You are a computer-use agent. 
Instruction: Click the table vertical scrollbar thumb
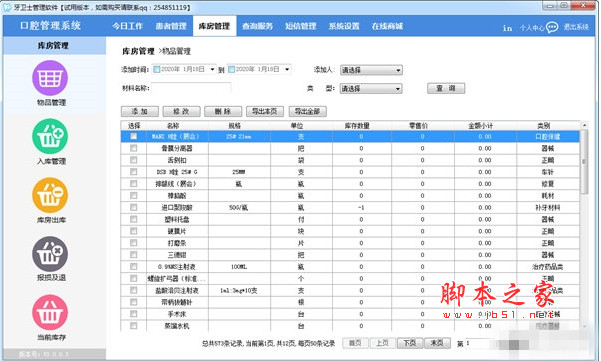[584, 162]
